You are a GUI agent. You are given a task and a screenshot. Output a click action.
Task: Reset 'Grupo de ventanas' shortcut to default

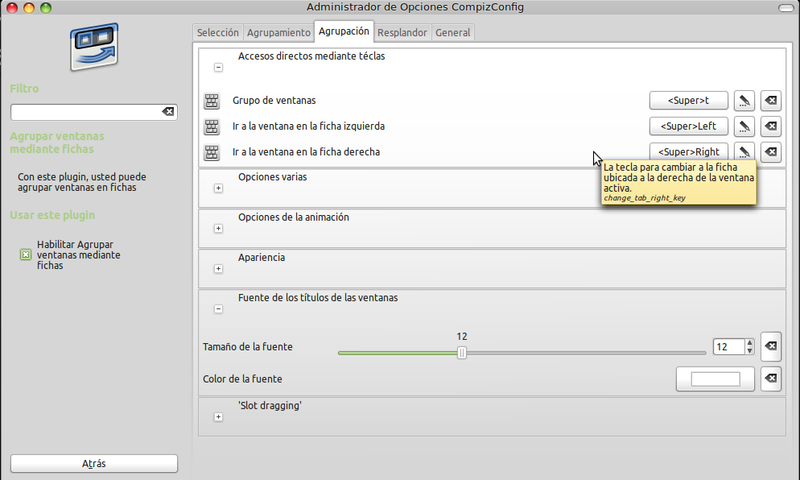click(x=770, y=101)
